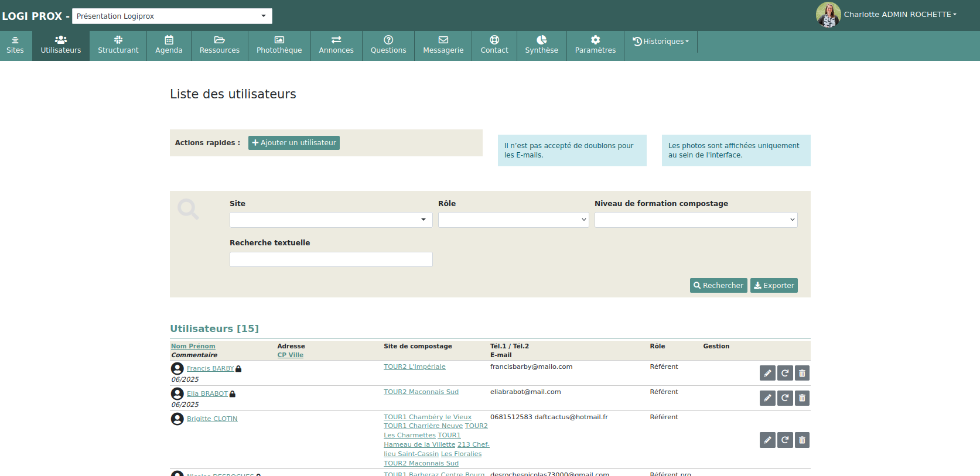The width and height of the screenshot is (980, 476).
Task: Open the Contact lifebuoy tab
Action: coord(494,46)
